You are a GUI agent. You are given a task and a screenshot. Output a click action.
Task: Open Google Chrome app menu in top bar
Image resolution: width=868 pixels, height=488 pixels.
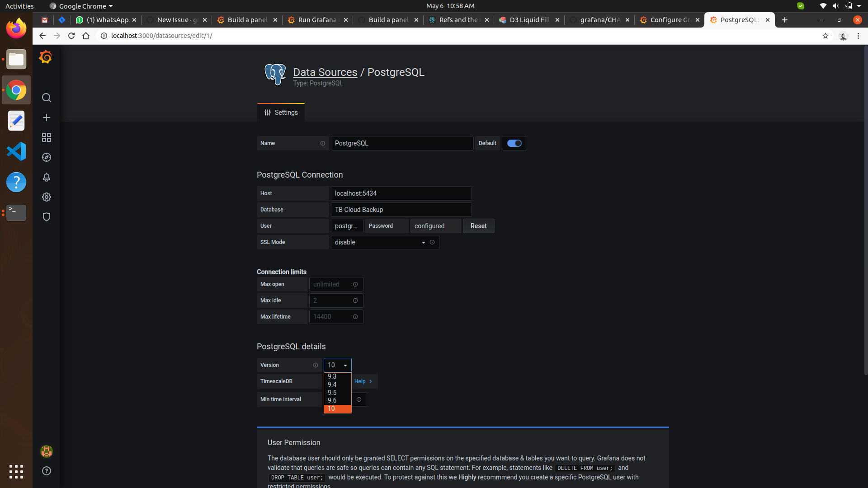81,6
